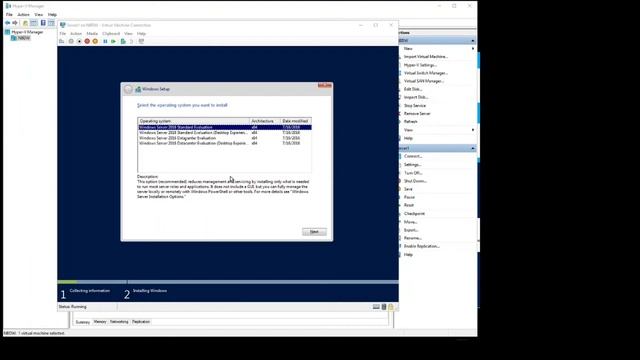Open Hyper-V Settings... action

pos(420,65)
